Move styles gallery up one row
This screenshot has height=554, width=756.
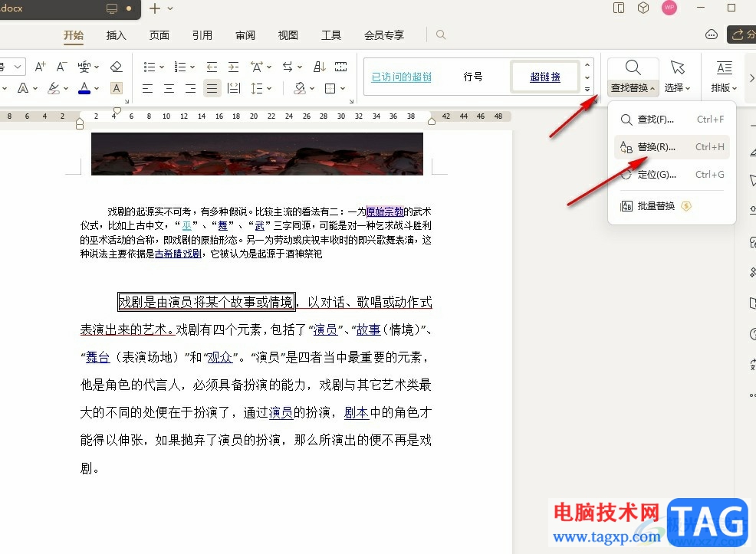coord(587,64)
